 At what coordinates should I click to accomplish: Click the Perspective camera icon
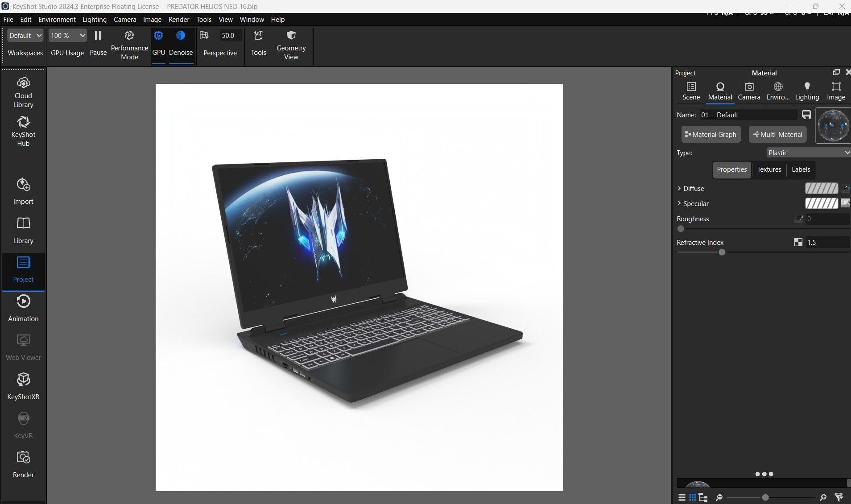(204, 35)
